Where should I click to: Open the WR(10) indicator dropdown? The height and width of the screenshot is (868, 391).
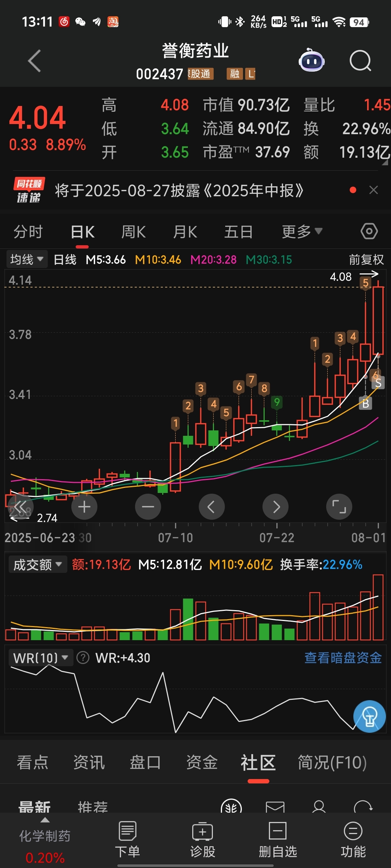[x=41, y=658]
